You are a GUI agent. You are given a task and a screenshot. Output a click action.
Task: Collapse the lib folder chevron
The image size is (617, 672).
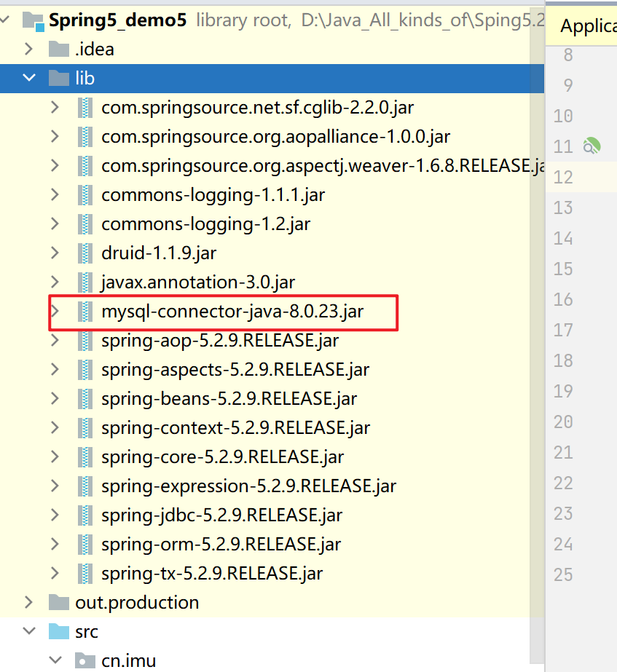tap(28, 78)
